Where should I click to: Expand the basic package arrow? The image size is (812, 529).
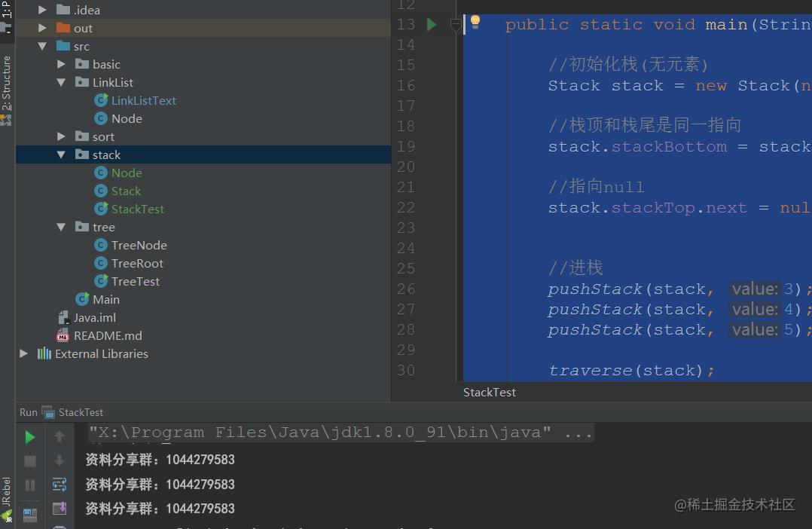click(x=61, y=64)
